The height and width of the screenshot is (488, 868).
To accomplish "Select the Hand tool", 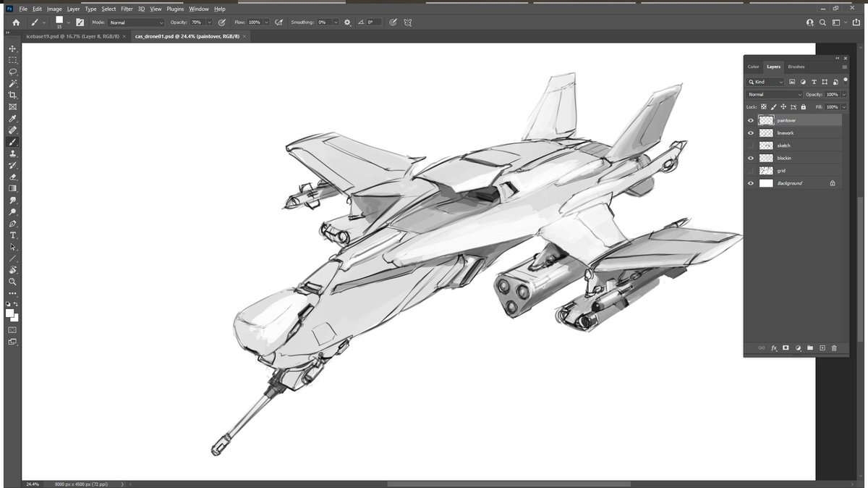I will 12,270.
